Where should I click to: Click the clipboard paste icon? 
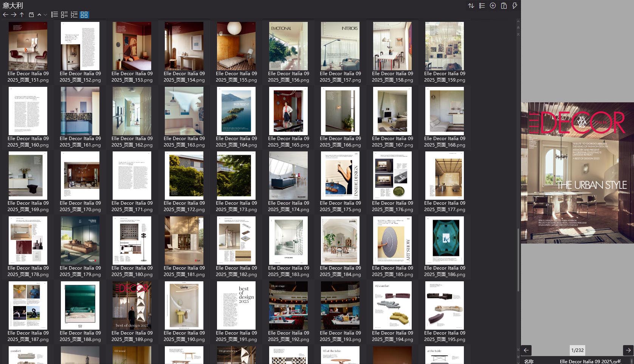(504, 6)
